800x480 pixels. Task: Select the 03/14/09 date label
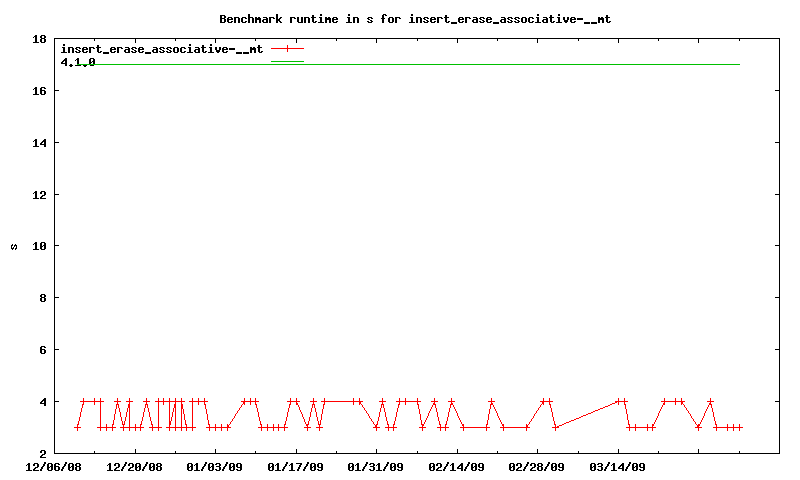coord(617,466)
